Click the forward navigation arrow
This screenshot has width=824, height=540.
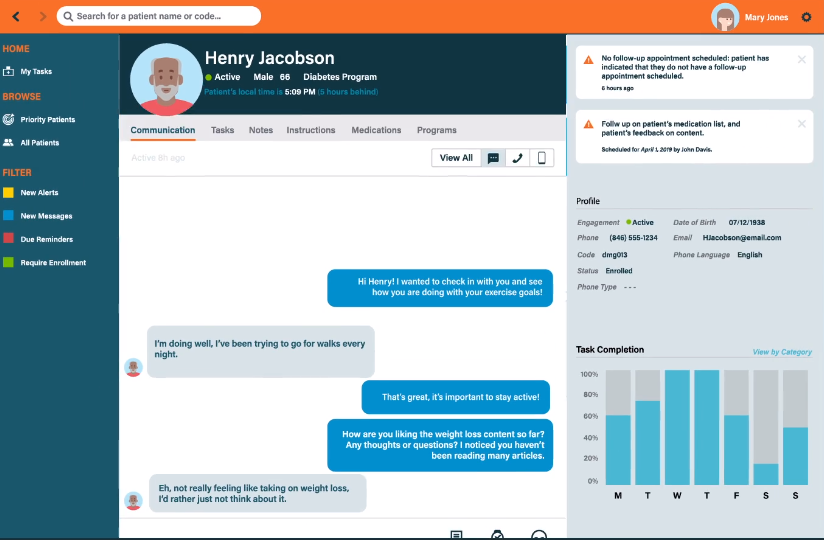coord(41,16)
